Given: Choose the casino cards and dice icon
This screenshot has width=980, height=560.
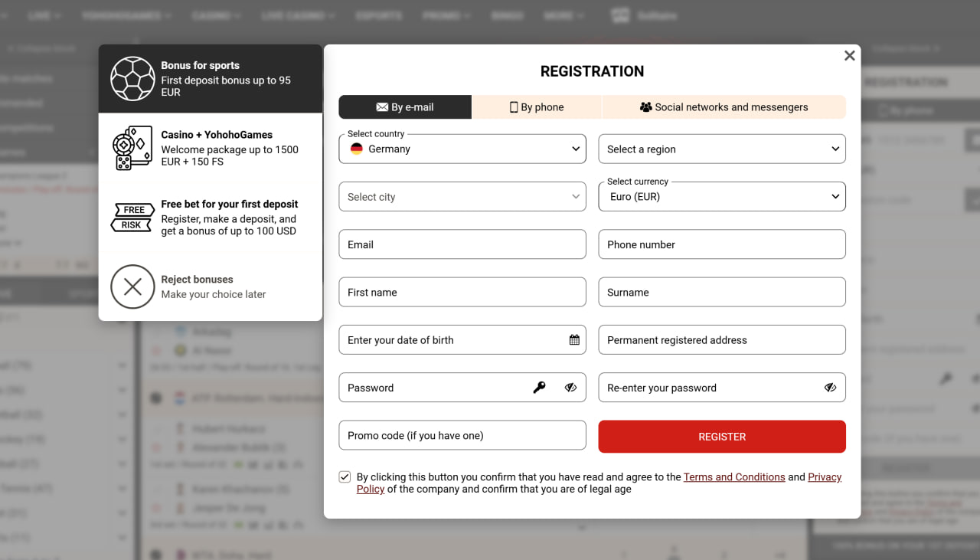Looking at the screenshot, I should point(132,148).
